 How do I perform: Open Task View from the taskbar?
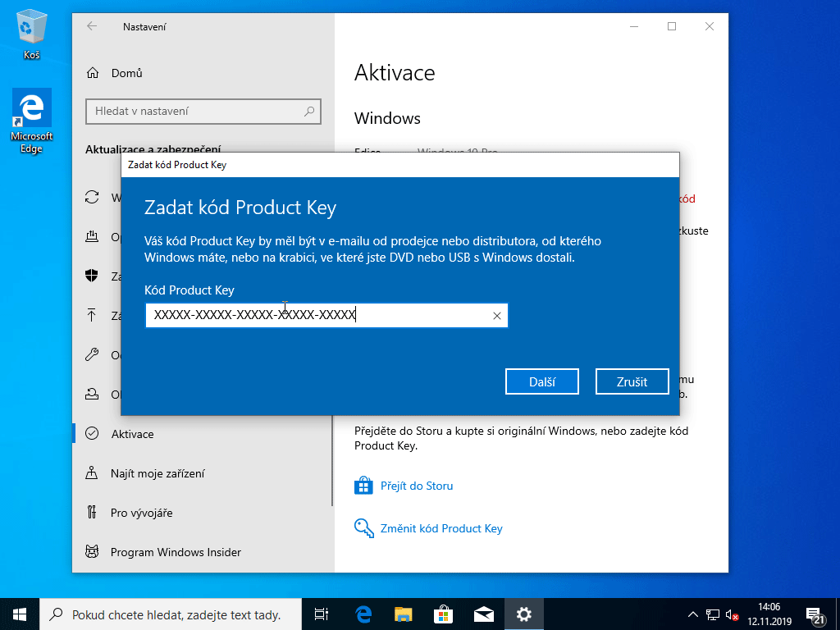pos(322,614)
